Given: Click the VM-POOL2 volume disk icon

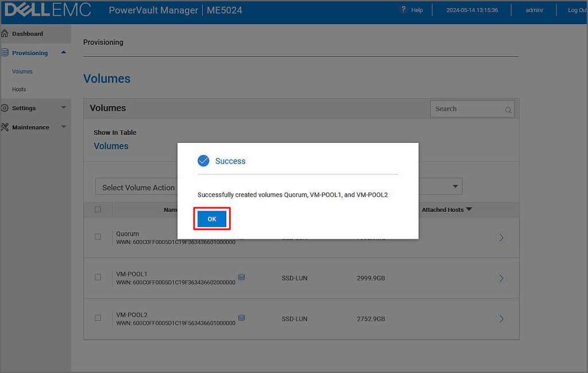Looking at the screenshot, I should (242, 318).
